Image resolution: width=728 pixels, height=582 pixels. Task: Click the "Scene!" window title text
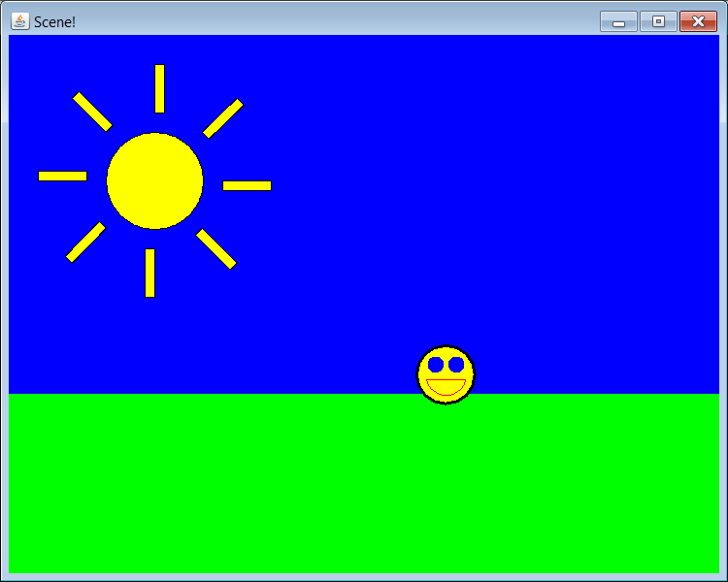[x=54, y=21]
